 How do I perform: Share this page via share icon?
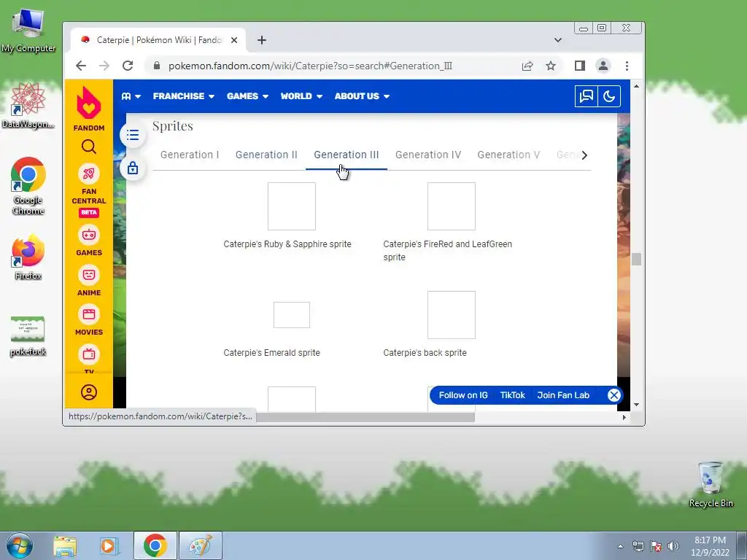(x=527, y=66)
